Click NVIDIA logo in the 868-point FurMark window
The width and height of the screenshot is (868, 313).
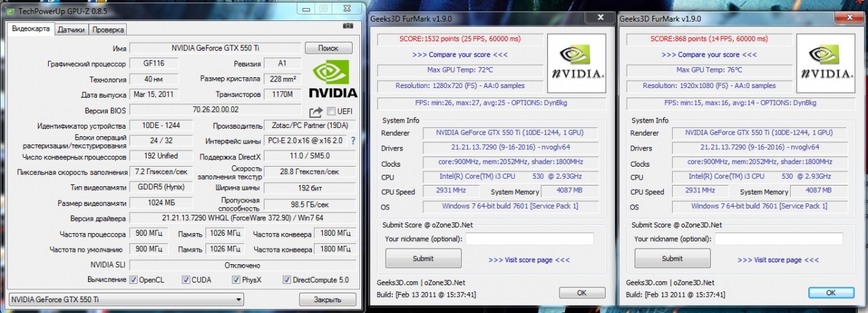[x=825, y=63]
